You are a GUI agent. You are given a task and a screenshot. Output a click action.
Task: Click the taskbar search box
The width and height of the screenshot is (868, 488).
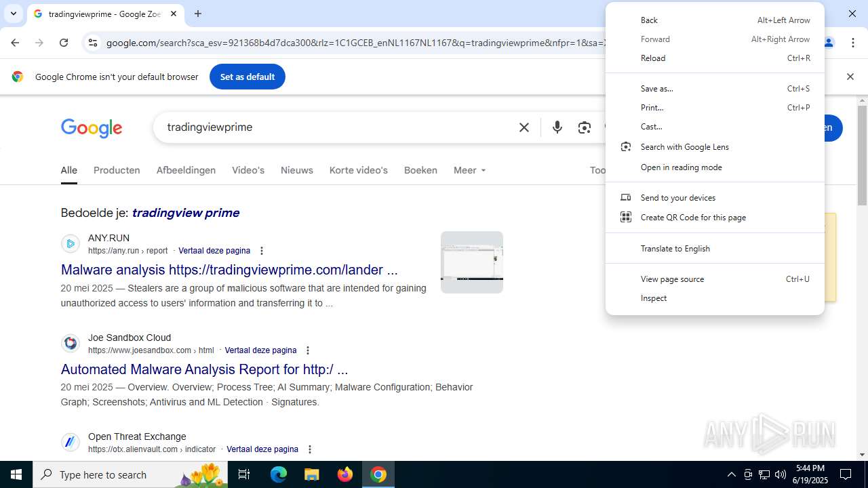point(130,474)
